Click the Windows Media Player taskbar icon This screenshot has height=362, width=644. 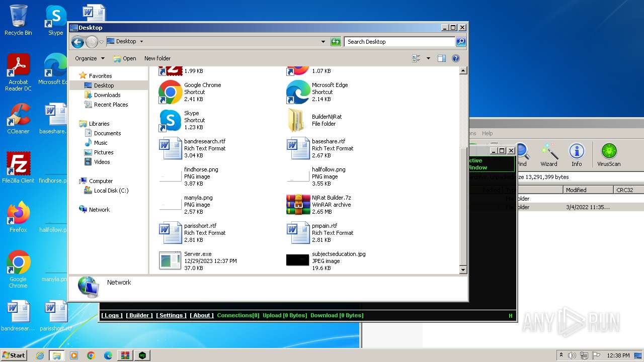point(74,355)
